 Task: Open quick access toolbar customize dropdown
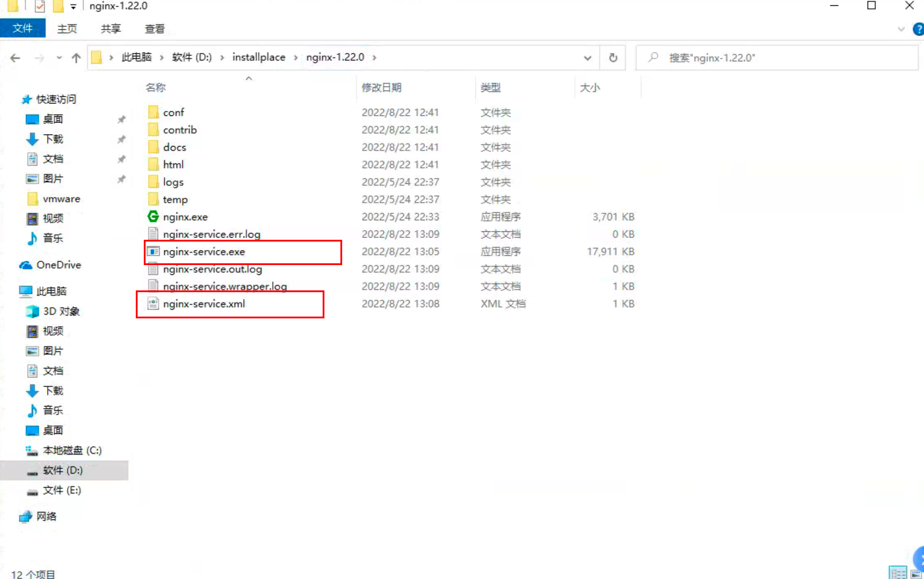pos(74,6)
